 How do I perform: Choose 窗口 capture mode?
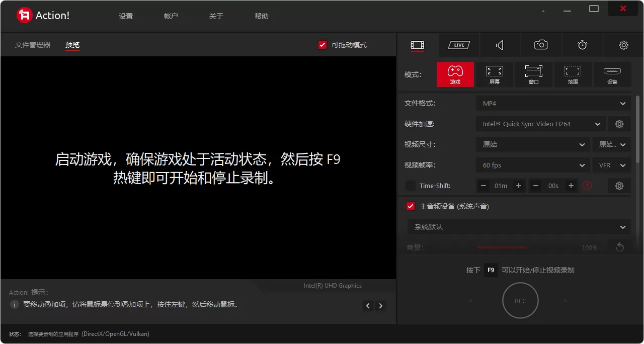pyautogui.click(x=533, y=74)
